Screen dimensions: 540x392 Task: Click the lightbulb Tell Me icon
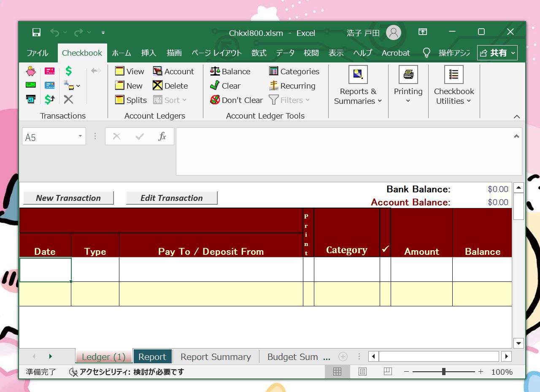point(427,53)
